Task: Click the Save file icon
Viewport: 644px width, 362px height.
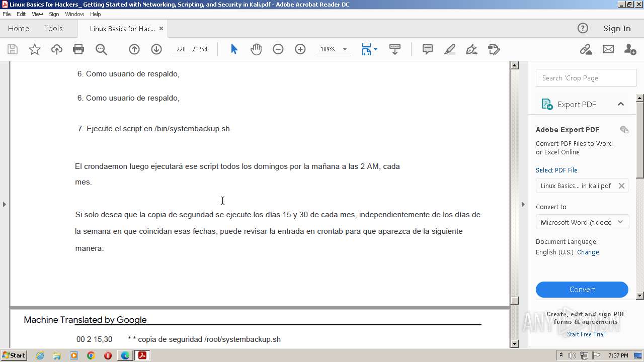Action: 13,49
